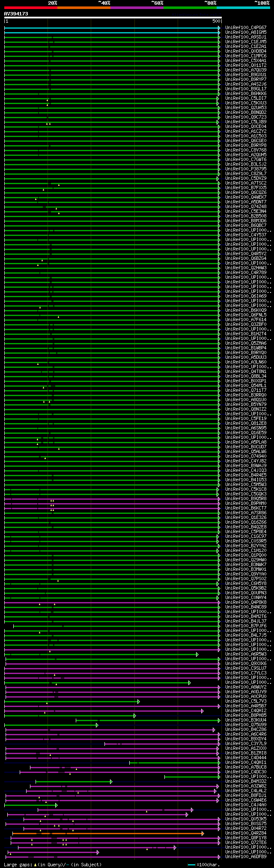Select hit label UniRef100_B7PJF6

tap(246, 626)
